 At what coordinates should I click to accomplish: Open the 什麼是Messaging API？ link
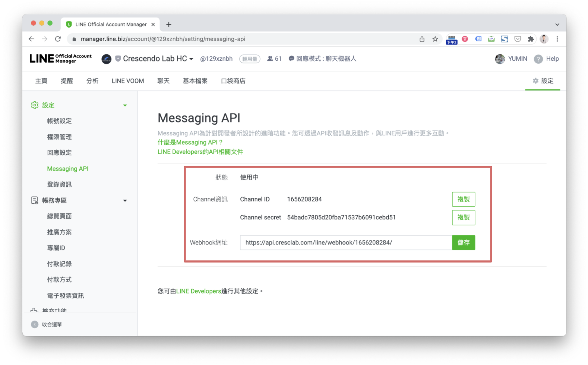[x=190, y=142]
